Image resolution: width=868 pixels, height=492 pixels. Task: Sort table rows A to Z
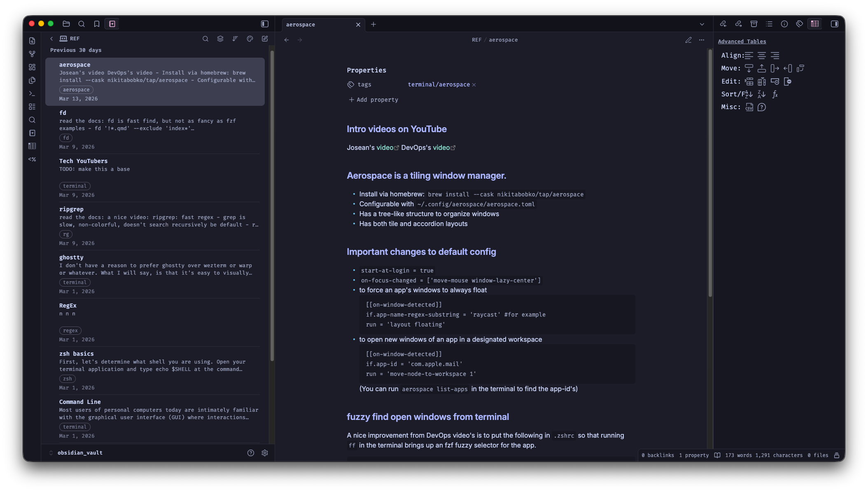pyautogui.click(x=749, y=94)
